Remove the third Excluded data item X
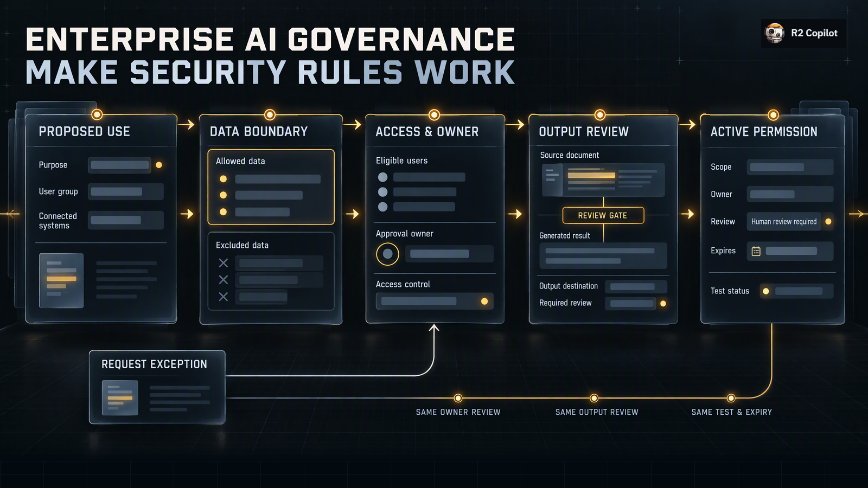868x488 pixels. [x=223, y=297]
